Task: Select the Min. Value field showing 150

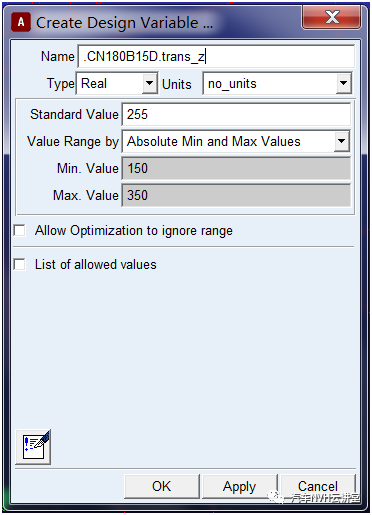Action: (x=236, y=169)
